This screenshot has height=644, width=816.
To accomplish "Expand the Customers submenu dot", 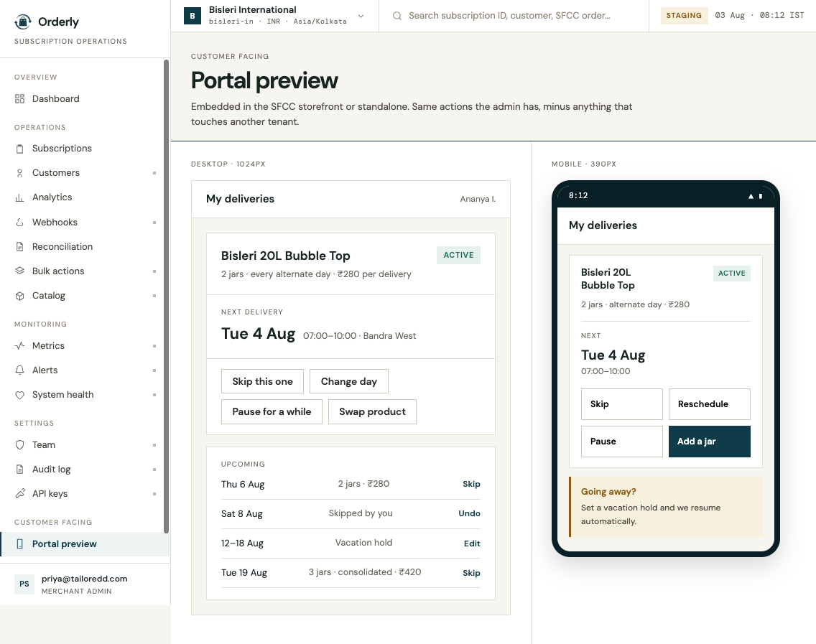I will (154, 173).
